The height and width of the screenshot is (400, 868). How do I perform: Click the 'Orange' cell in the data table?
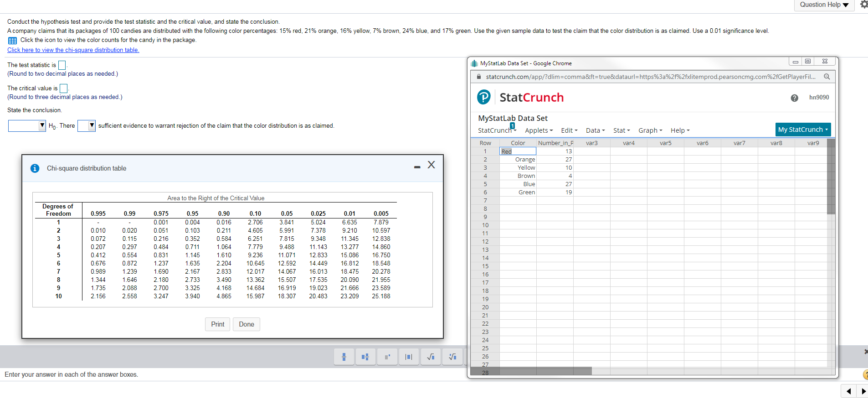(518, 160)
